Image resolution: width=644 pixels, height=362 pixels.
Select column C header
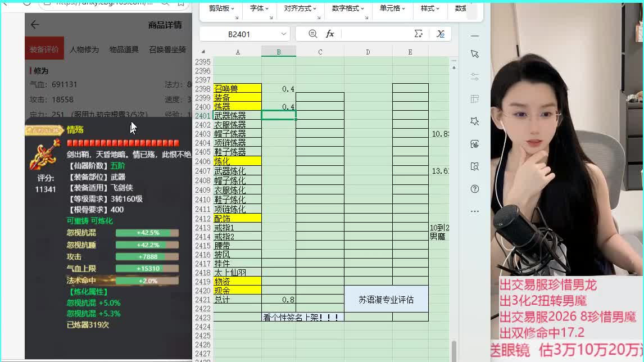click(x=320, y=52)
